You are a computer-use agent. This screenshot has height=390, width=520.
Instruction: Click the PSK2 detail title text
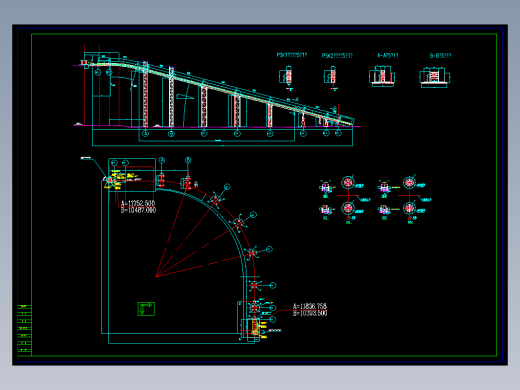[x=337, y=56]
